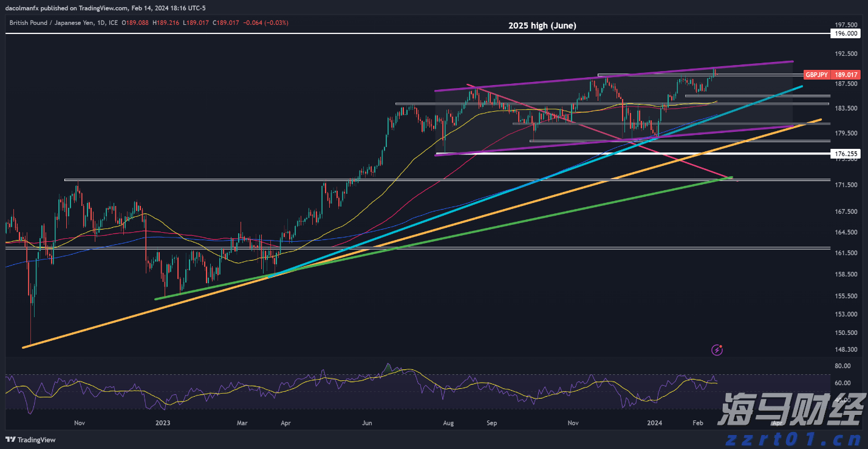868x449 pixels.
Task: Click the 176.255 price level label
Action: 845,154
